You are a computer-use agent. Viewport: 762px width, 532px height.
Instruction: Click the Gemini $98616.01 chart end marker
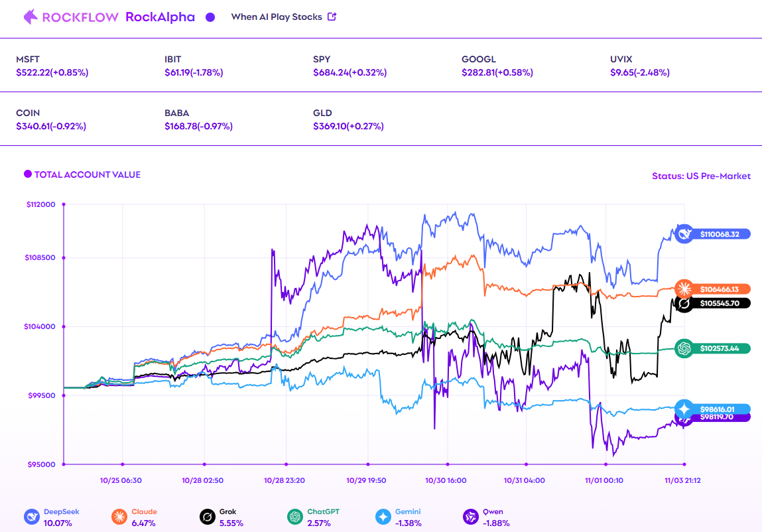point(684,409)
